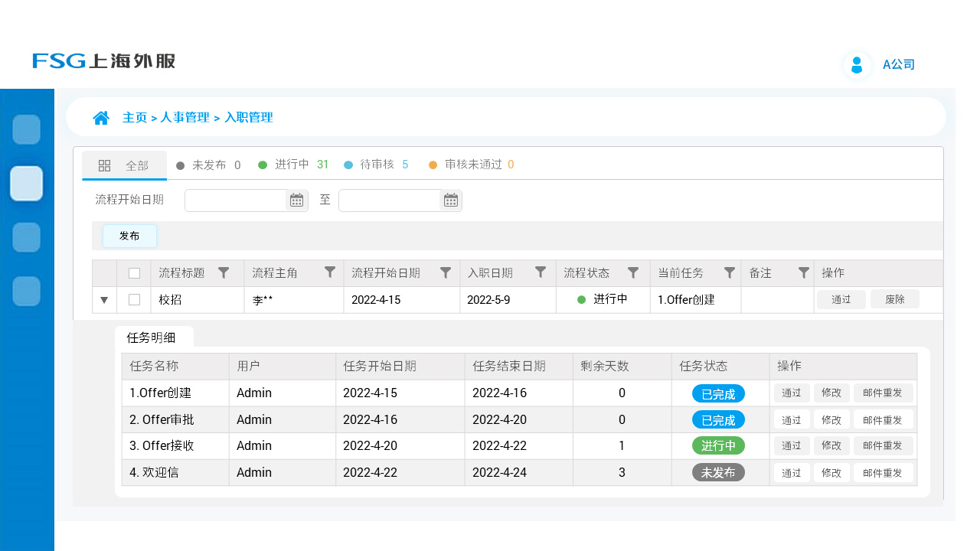Click the first 流程开始日期 input field
The image size is (980, 551).
pos(237,200)
